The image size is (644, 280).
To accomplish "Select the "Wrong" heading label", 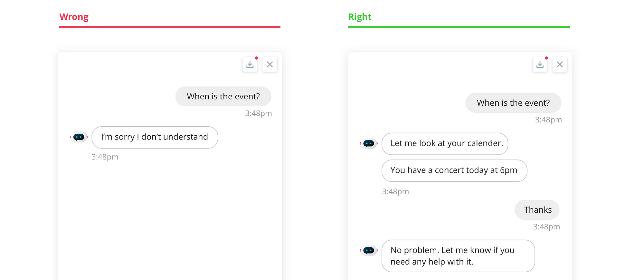I will (x=74, y=17).
